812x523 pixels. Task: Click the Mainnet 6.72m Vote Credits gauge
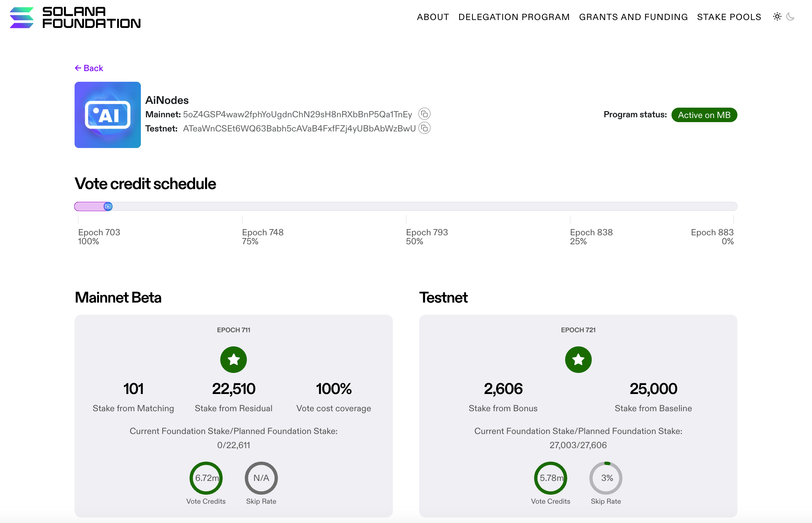pos(206,478)
